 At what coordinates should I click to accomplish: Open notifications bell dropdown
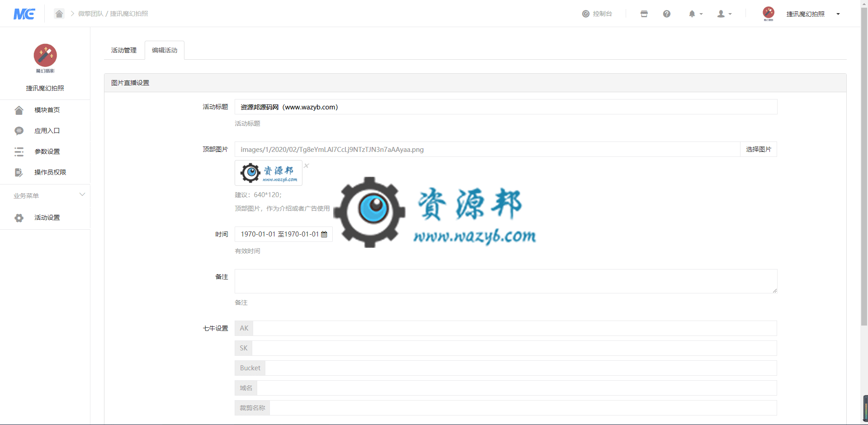tap(695, 14)
